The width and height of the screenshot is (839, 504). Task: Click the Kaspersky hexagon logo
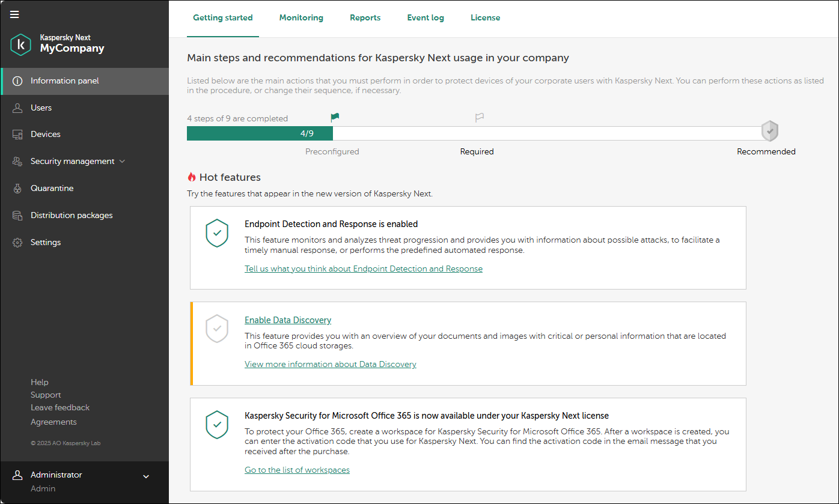[20, 44]
